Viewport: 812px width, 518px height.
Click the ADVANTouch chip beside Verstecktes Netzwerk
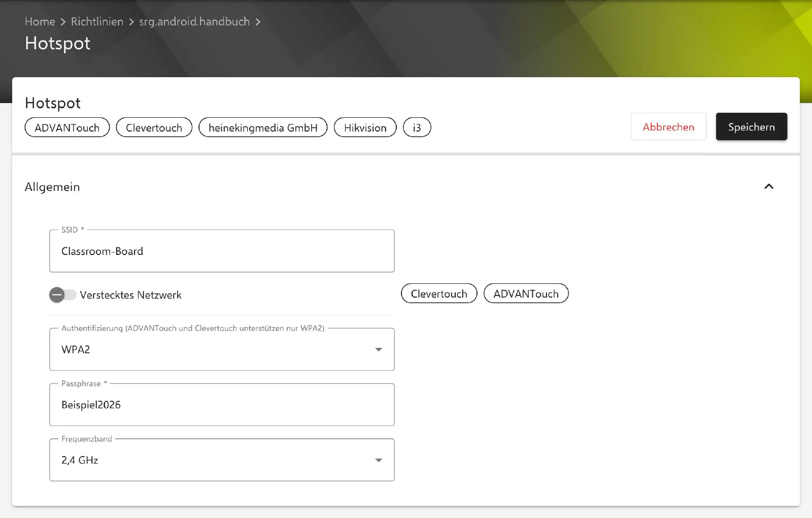(x=526, y=294)
